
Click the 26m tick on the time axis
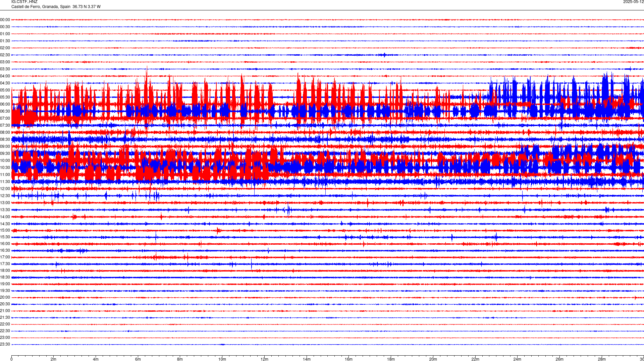[x=559, y=359]
